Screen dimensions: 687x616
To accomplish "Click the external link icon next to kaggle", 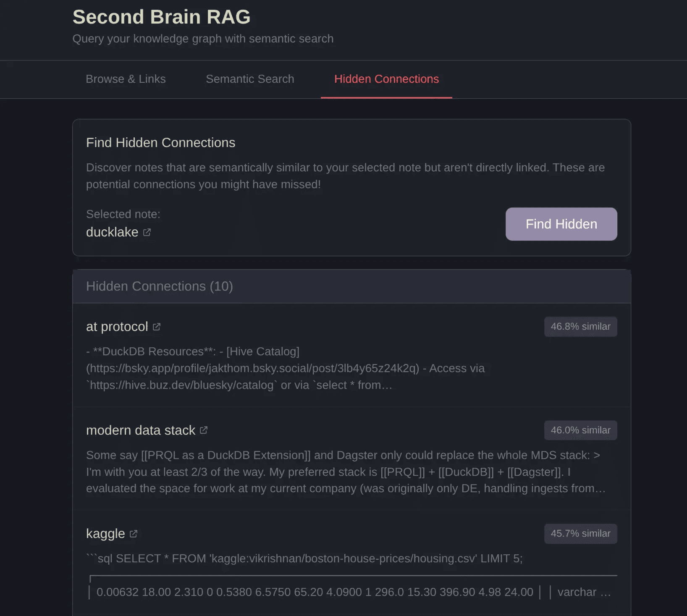I will (134, 534).
